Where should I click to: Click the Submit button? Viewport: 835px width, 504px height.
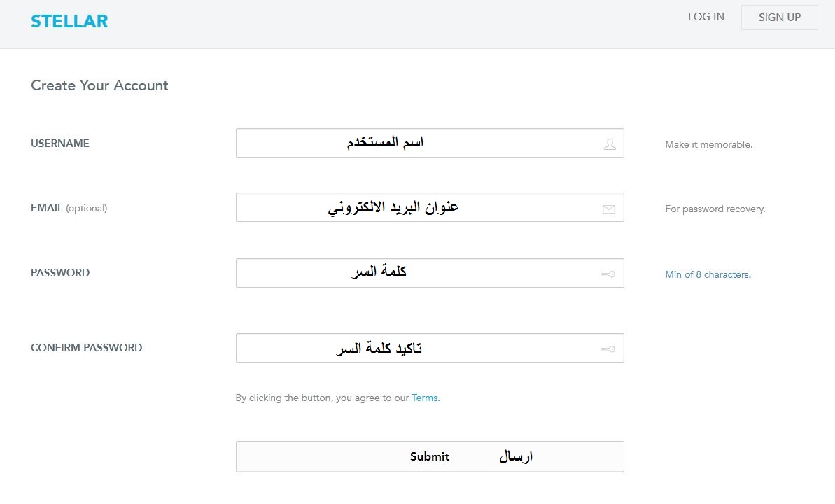tap(430, 456)
